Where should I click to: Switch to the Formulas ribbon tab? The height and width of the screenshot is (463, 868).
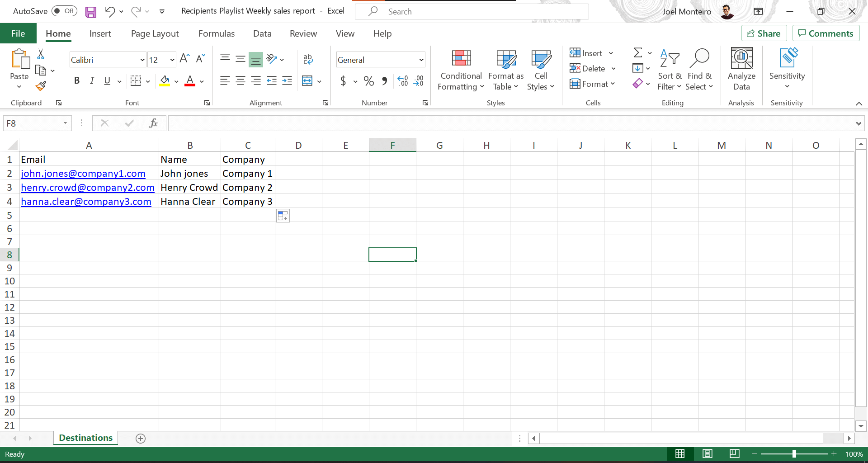point(217,33)
